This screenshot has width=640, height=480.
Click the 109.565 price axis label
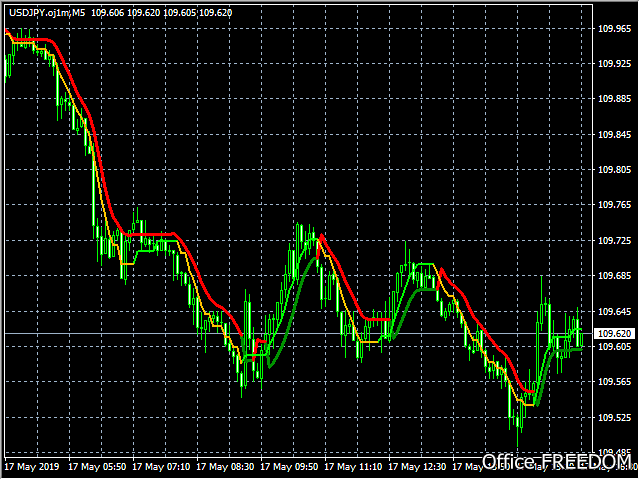(x=614, y=382)
